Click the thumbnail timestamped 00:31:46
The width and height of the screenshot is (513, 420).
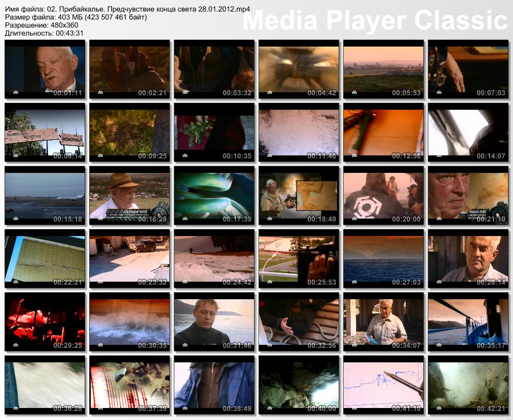click(x=214, y=322)
